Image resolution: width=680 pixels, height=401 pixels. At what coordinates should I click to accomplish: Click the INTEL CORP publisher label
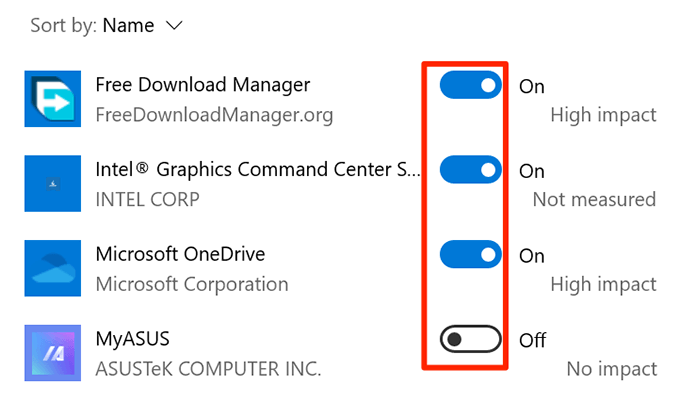click(x=147, y=200)
